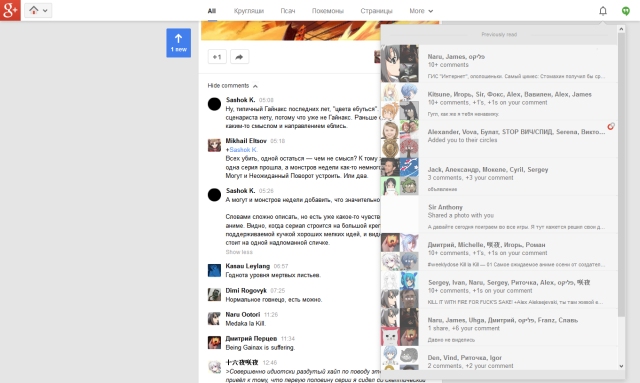Click the notifications panel scroll down arrow

[x=621, y=366]
